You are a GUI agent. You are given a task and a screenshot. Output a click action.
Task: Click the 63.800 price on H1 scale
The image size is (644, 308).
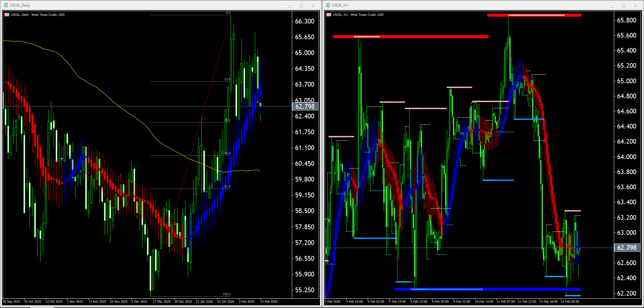(627, 172)
